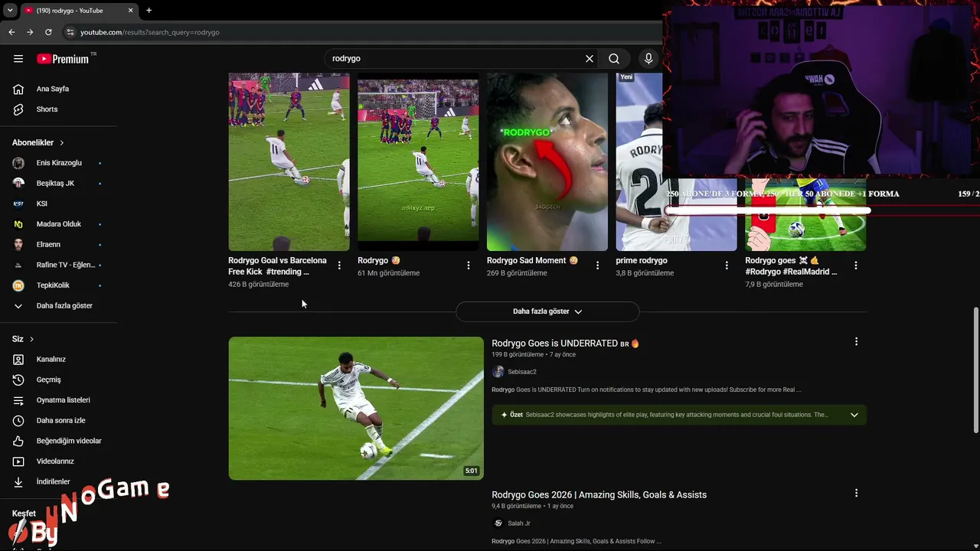Run search with the magnifier button
The width and height of the screenshot is (980, 551).
[614, 59]
